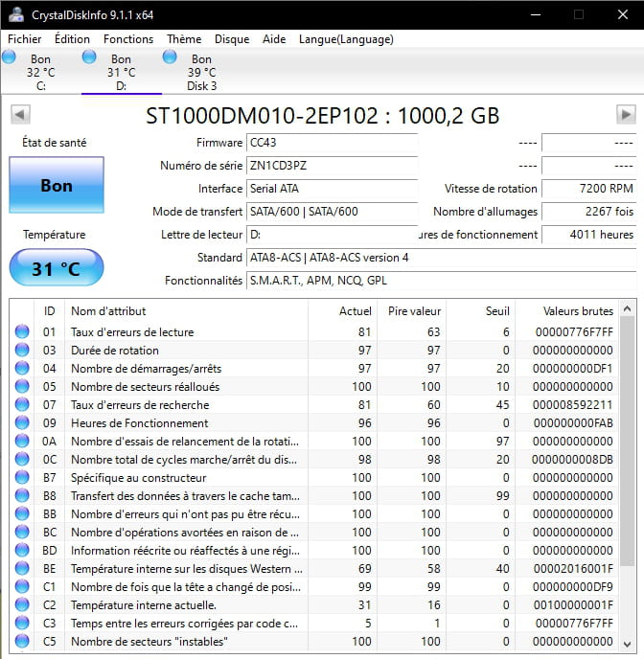The width and height of the screenshot is (644, 659).
Task: Click the Valeurs brutes column header
Action: point(567,311)
